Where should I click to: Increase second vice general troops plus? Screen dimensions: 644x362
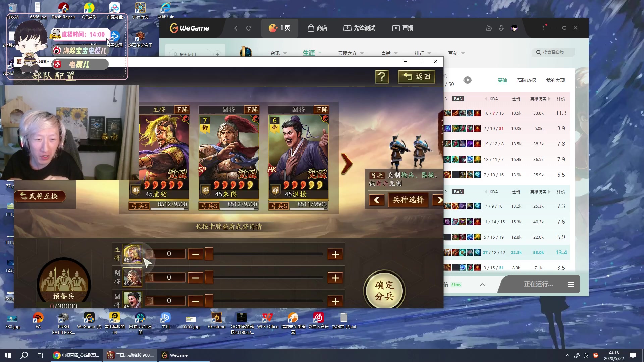(x=335, y=301)
